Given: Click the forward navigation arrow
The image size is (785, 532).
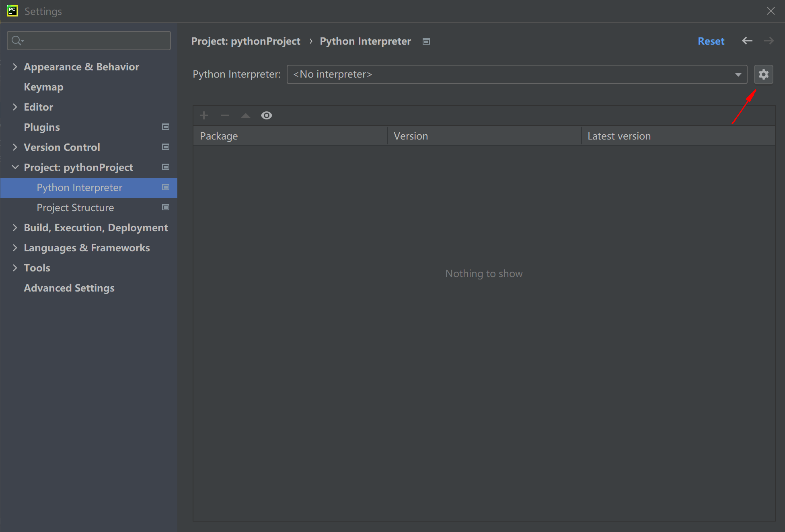Looking at the screenshot, I should pyautogui.click(x=769, y=41).
